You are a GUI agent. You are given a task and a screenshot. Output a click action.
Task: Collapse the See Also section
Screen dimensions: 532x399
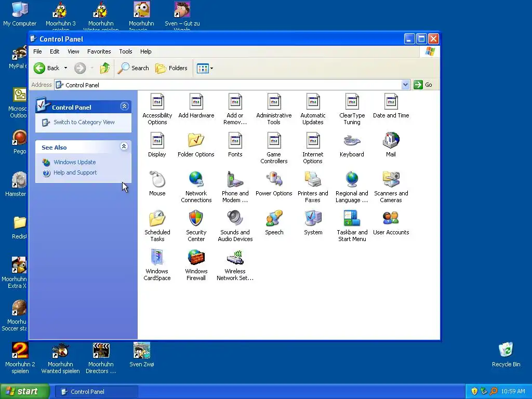[x=124, y=147]
